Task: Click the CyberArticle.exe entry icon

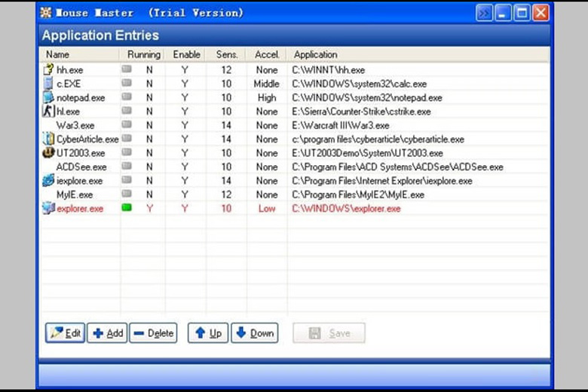Action: click(x=49, y=139)
